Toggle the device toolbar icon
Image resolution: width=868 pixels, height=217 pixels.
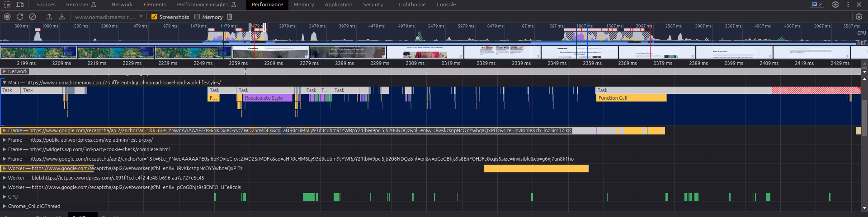(20, 5)
